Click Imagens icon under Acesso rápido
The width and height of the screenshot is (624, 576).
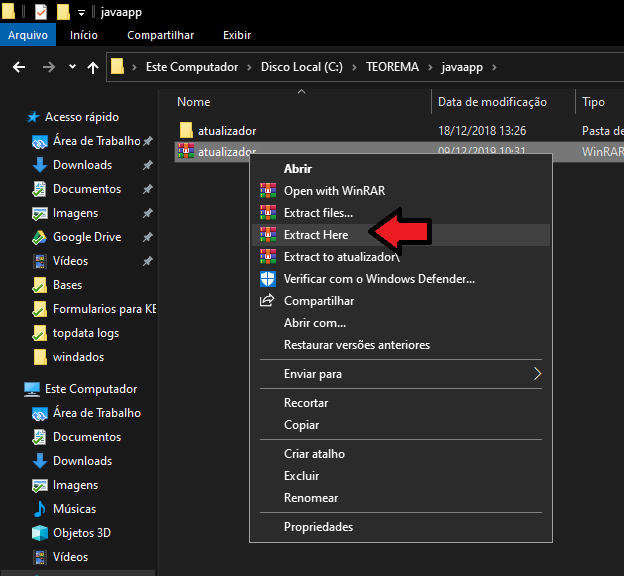(39, 213)
